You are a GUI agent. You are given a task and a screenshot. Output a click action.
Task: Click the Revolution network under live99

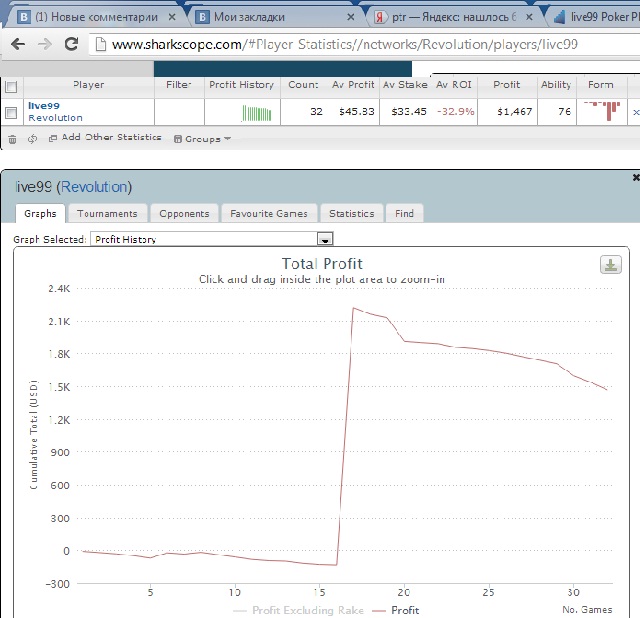coord(55,118)
